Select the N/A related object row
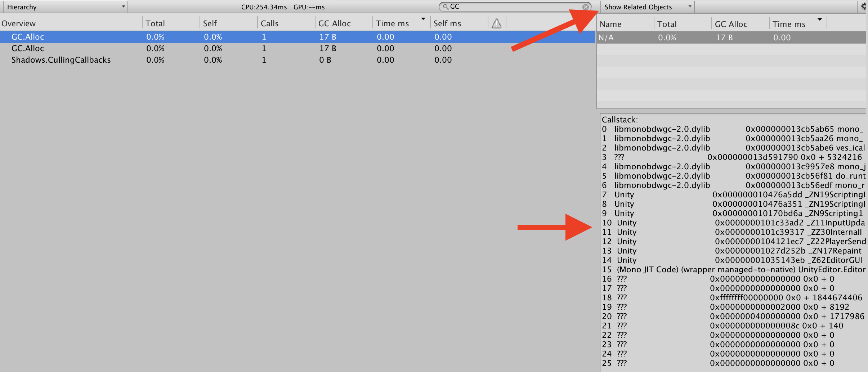Image resolution: width=868 pixels, height=372 pixels. pyautogui.click(x=731, y=37)
